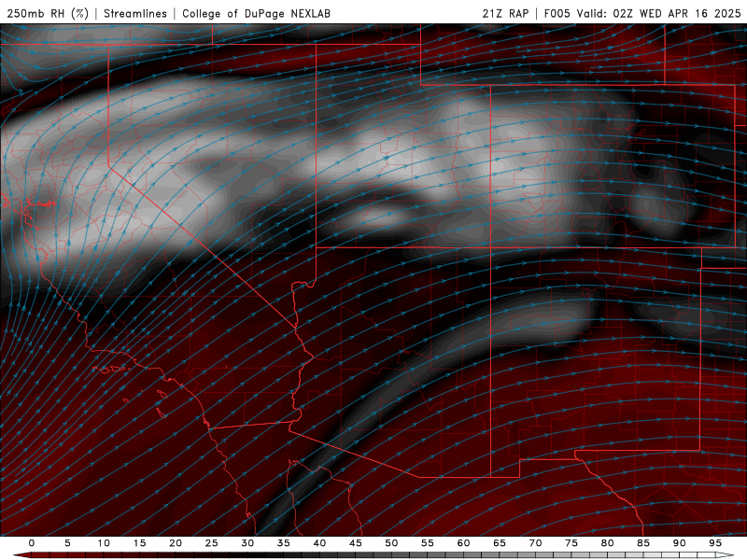Click the white high-humidity arrow end of the color bar

[725, 555]
